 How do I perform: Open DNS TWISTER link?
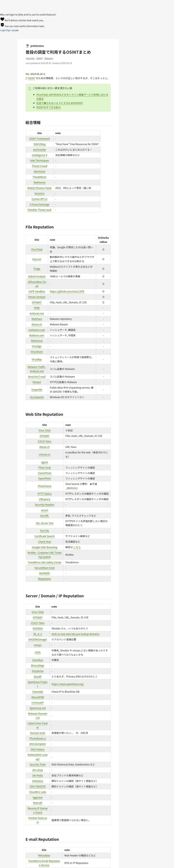(38, 786)
